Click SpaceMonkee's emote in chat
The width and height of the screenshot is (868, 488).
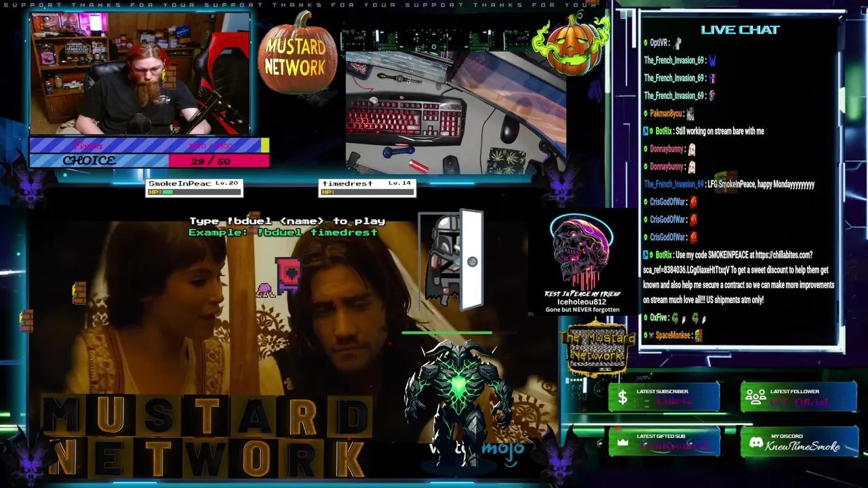tap(698, 335)
